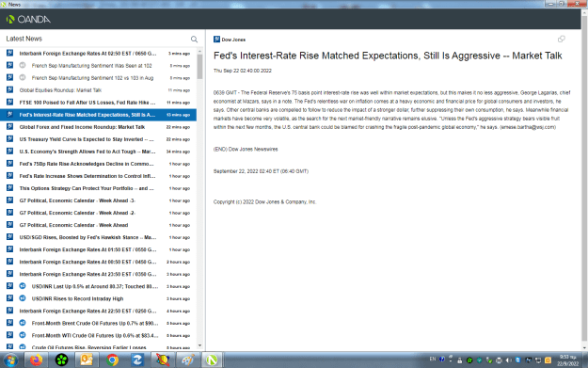Click the Dow Jones source icon above headline
Screen dimensions: 588x368
tap(216, 40)
